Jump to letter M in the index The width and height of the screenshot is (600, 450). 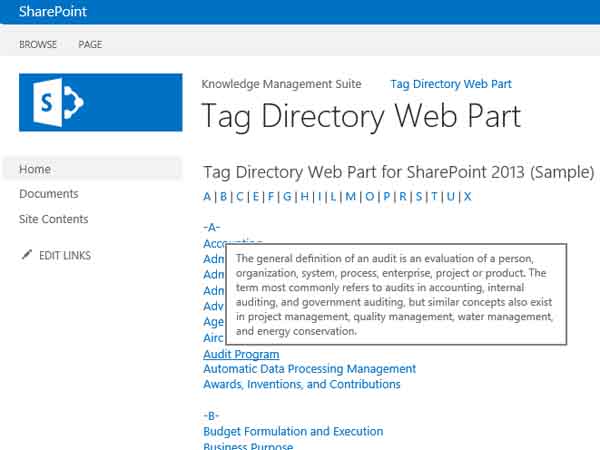351,196
